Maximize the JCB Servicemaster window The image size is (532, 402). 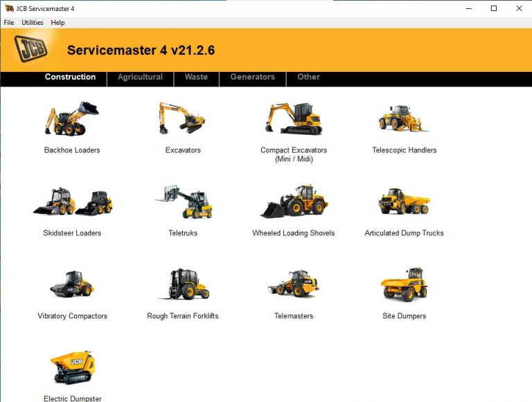pos(494,8)
